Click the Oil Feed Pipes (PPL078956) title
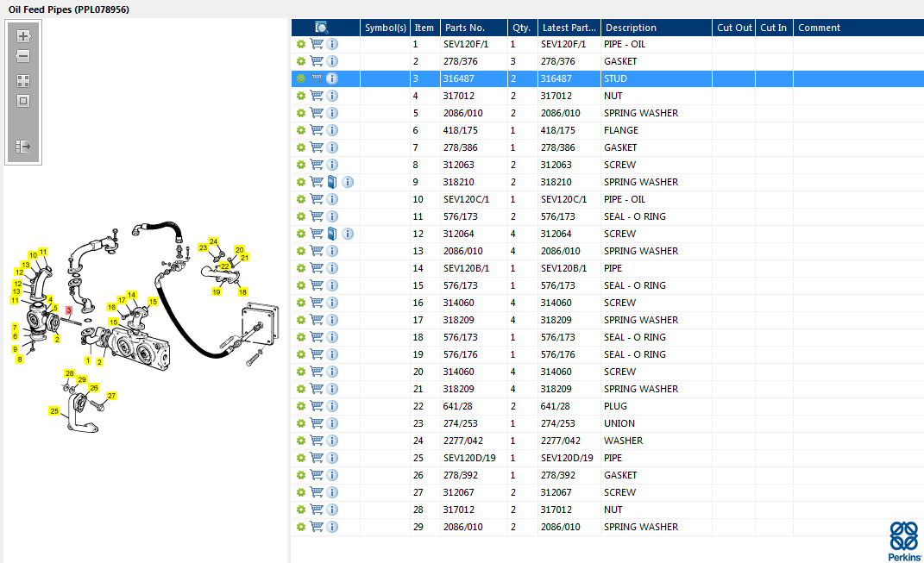924x563 pixels. (x=69, y=9)
